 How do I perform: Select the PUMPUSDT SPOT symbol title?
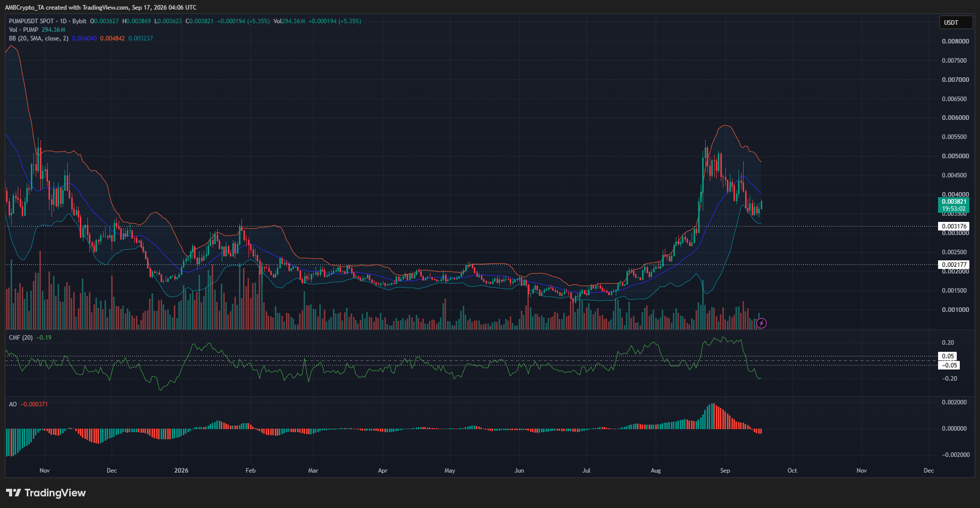[x=31, y=21]
